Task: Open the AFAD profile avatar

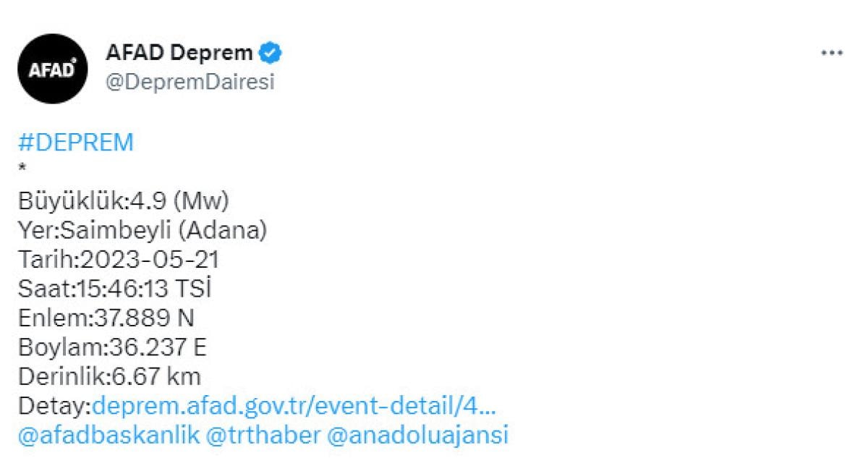Action: click(x=52, y=69)
